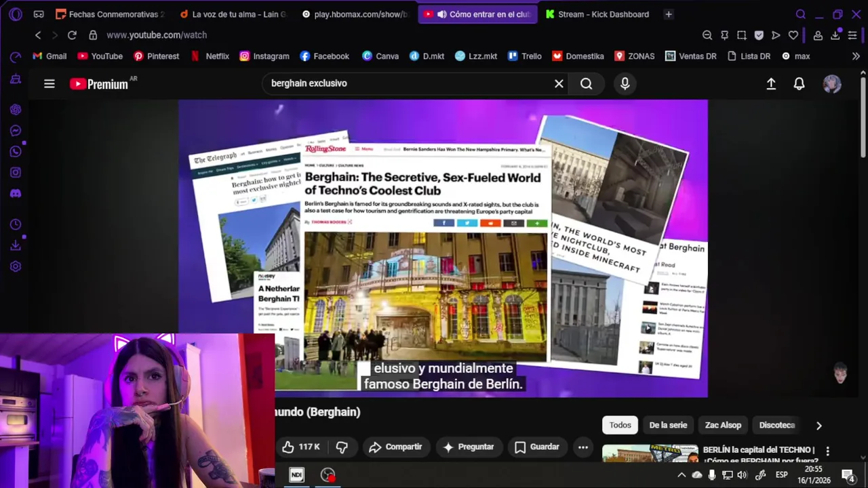Go to YouTube Premium home logo
The width and height of the screenshot is (868, 488).
coord(99,84)
